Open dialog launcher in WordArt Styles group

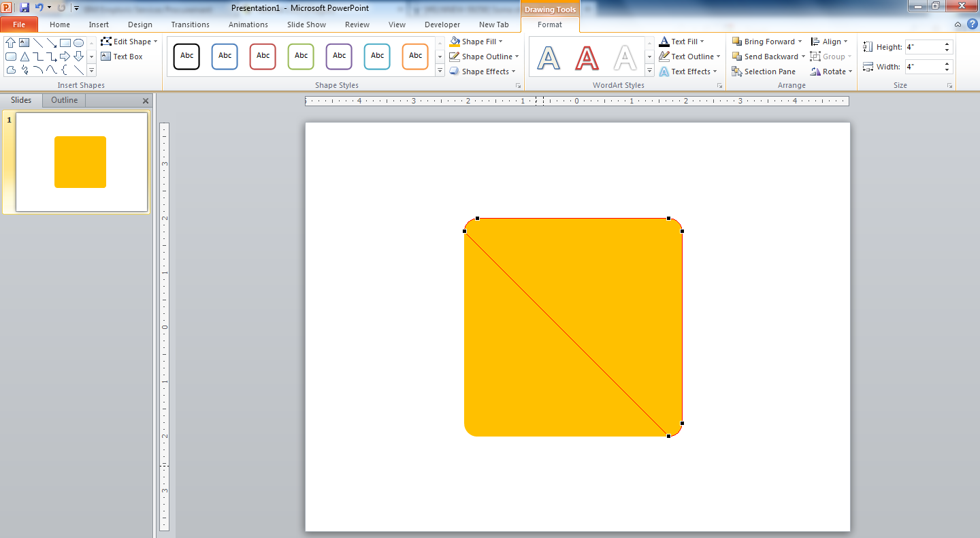[x=719, y=86]
